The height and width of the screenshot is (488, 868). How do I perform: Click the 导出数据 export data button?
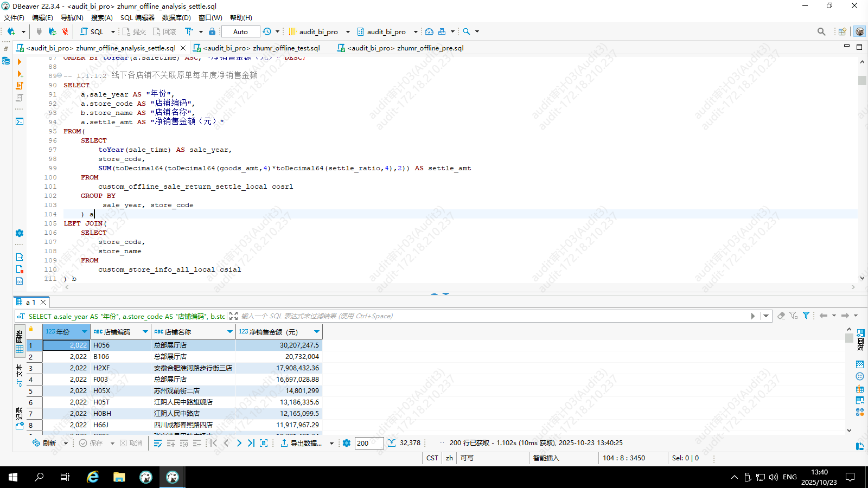pos(302,443)
